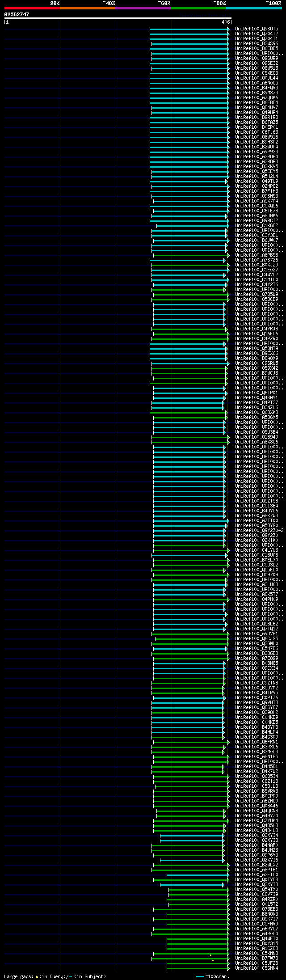Click the green ~80% legend segment
Screen dimensions: 286x980
point(198,8)
